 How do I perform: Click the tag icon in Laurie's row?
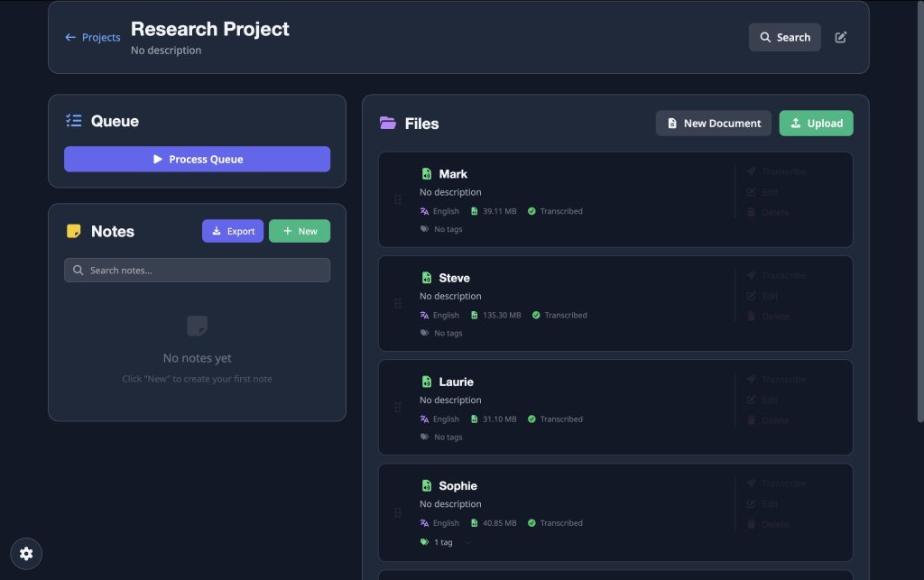[x=424, y=437]
